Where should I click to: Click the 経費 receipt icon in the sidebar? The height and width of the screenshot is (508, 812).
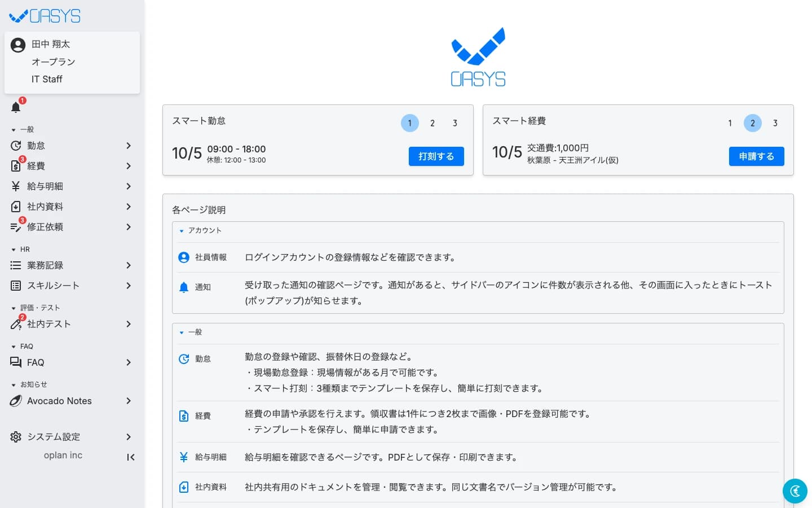click(x=16, y=166)
